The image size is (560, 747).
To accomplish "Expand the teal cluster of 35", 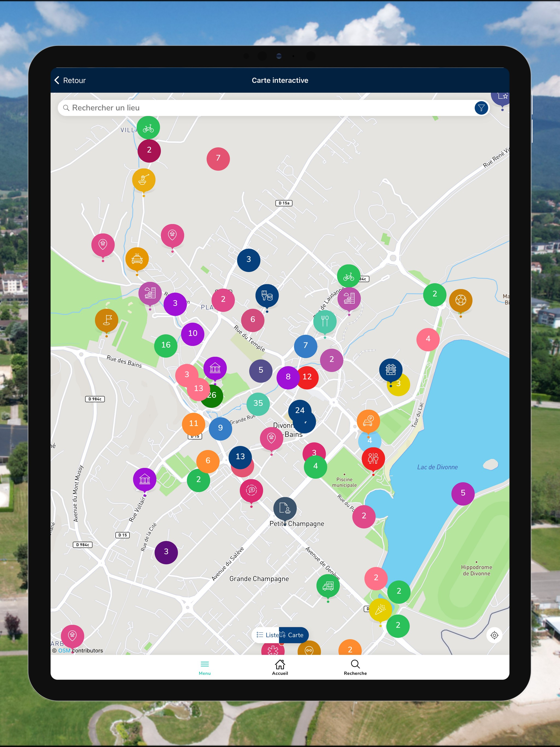I will tap(258, 404).
